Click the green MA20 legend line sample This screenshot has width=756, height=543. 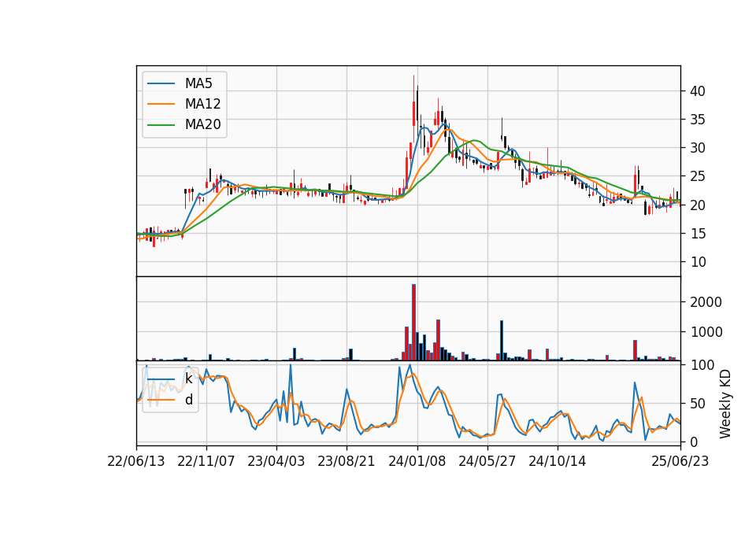tap(161, 124)
